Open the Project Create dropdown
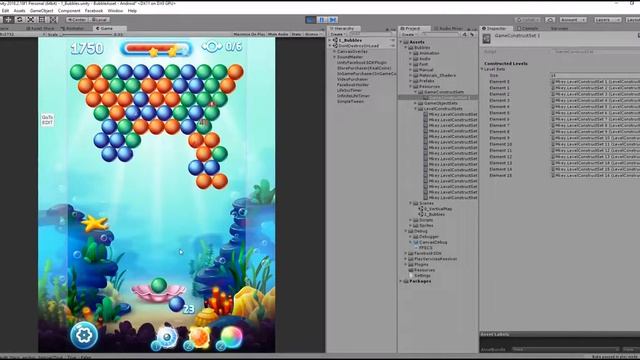The height and width of the screenshot is (360, 640). [x=410, y=35]
